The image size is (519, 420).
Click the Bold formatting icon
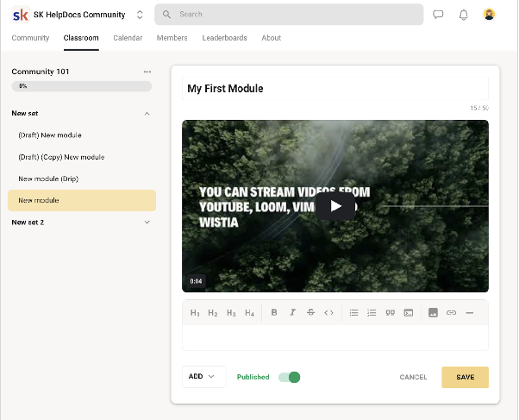click(274, 312)
